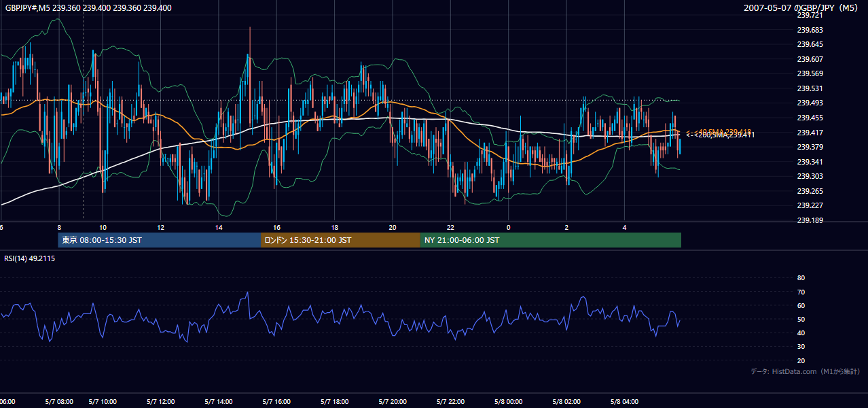The width and height of the screenshot is (868, 408).
Task: Click the London 15:30-21:00 JST session bar
Action: click(340, 240)
